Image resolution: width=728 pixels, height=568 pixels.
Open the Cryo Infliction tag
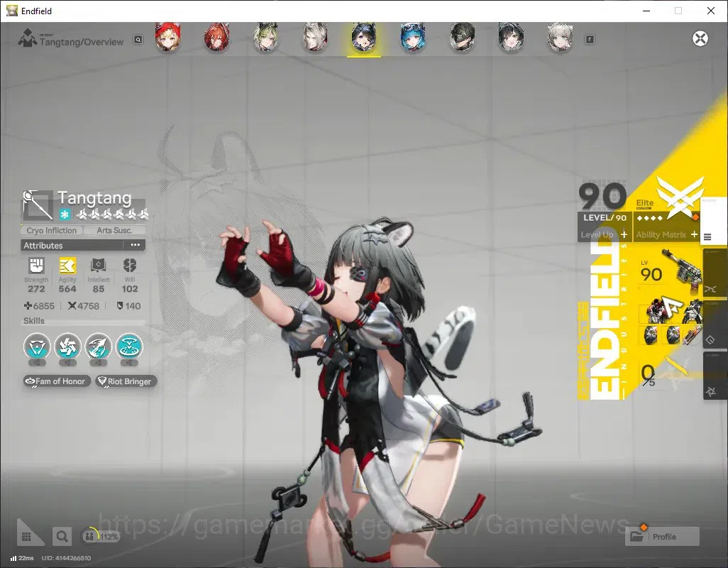[x=52, y=230]
